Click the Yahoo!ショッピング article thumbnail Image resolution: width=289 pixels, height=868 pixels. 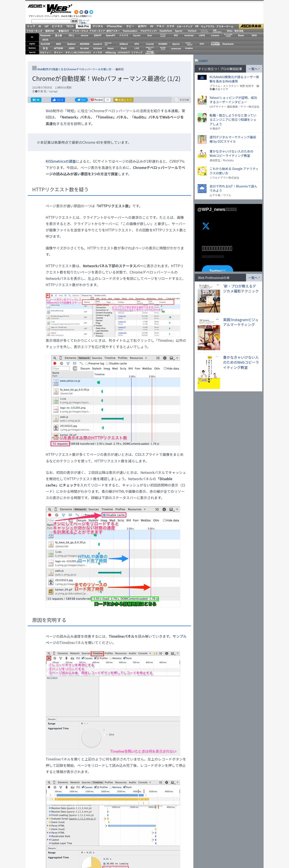tap(202, 100)
